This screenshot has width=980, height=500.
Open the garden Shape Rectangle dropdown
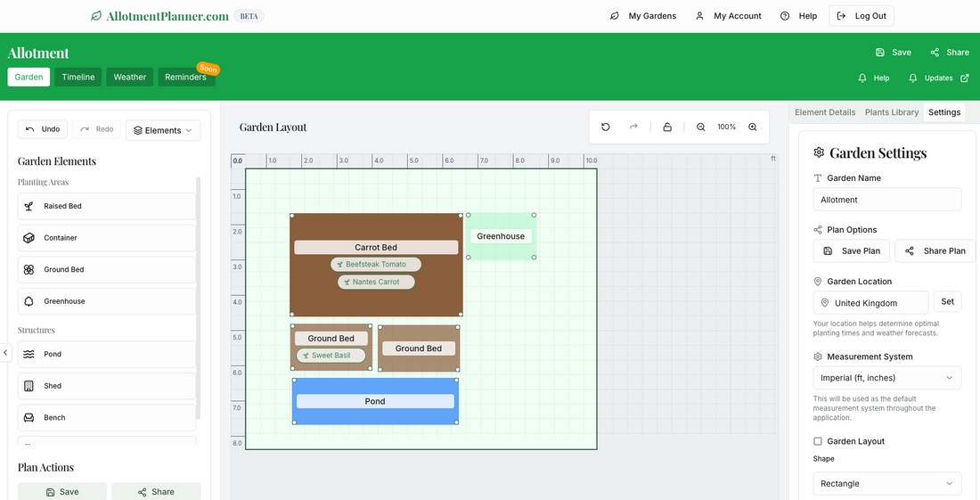pos(886,484)
